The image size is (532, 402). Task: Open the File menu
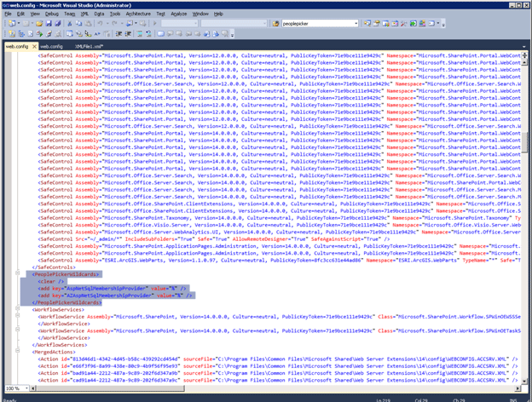(x=9, y=14)
